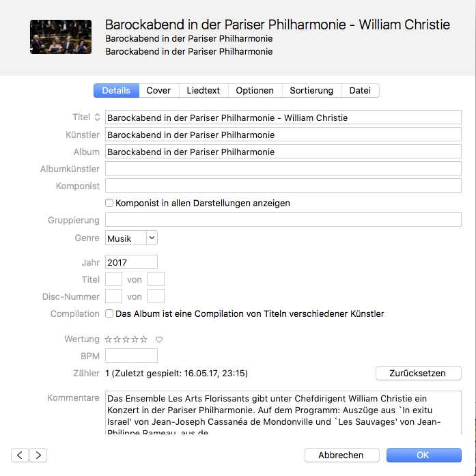
Task: Click the next track arrow button
Action: coord(38,455)
